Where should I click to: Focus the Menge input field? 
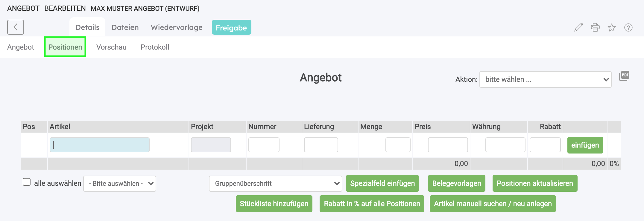point(398,145)
